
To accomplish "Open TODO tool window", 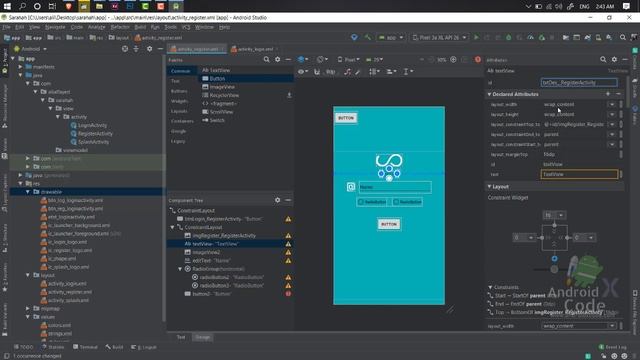I will click(x=24, y=347).
